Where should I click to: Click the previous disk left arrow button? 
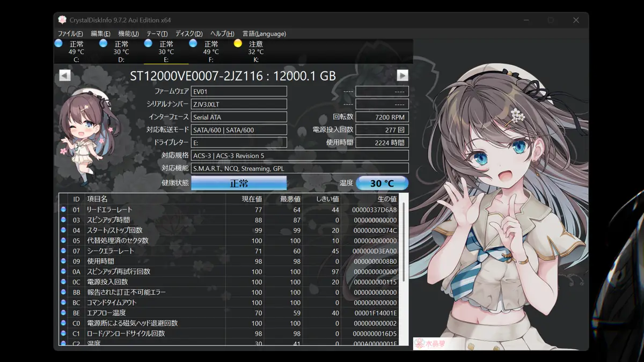[x=64, y=76]
